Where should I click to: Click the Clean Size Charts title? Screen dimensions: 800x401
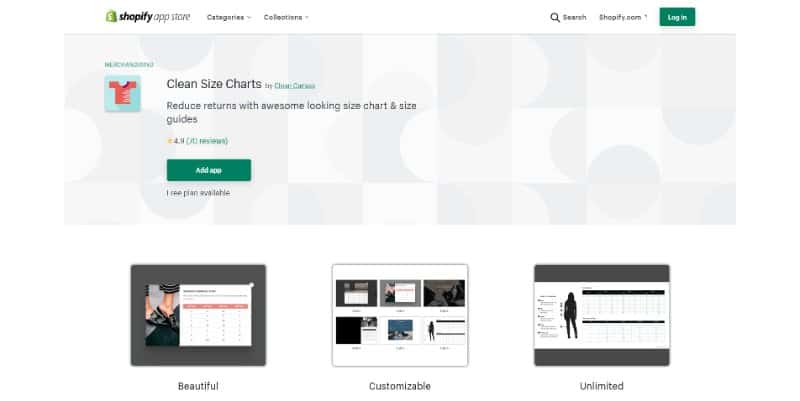[214, 84]
